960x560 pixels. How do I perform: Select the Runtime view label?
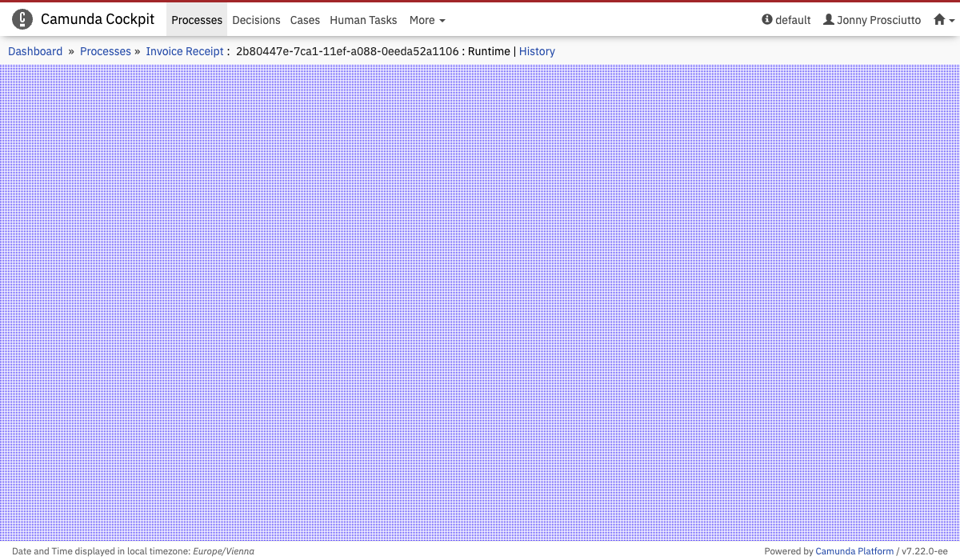pyautogui.click(x=489, y=51)
